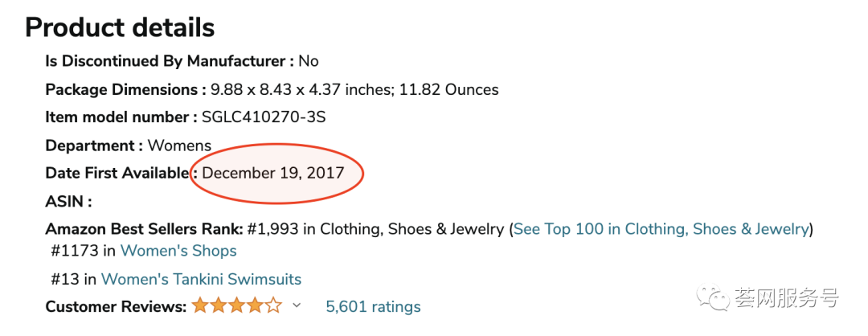Click the Product details heading
868x336 pixels.
pyautogui.click(x=120, y=27)
